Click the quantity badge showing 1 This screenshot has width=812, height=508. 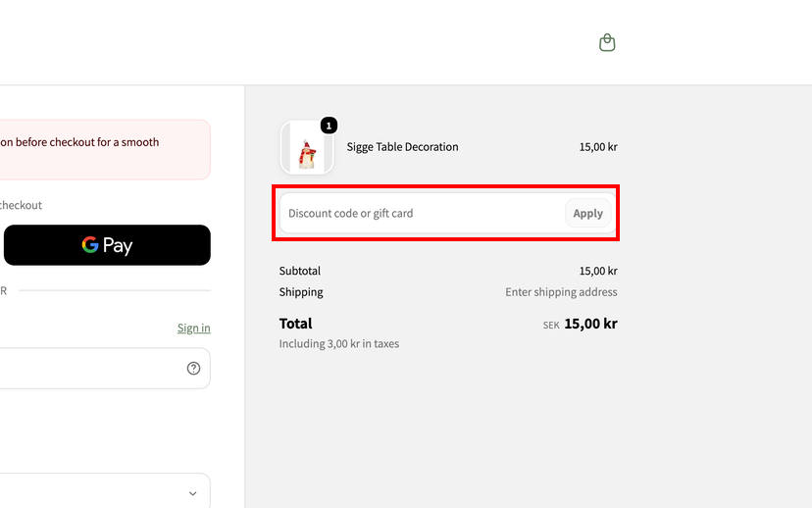pyautogui.click(x=329, y=126)
